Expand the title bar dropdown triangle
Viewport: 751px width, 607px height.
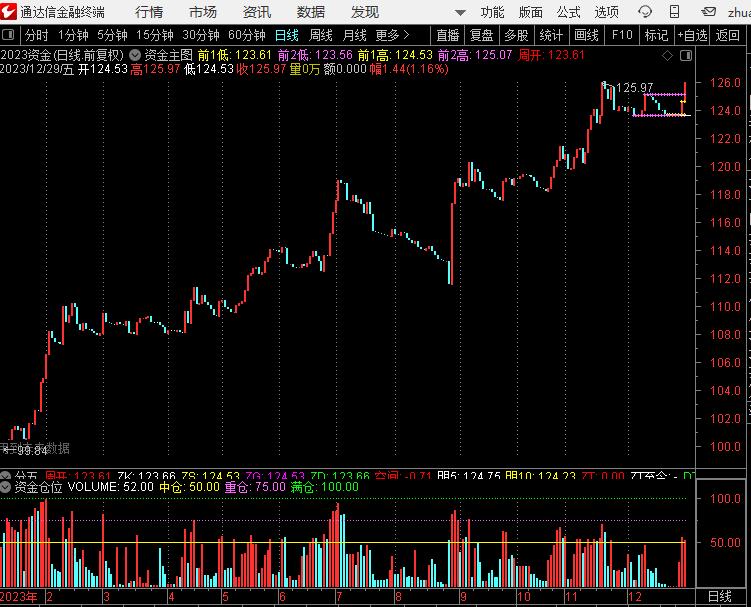pyautogui.click(x=460, y=12)
